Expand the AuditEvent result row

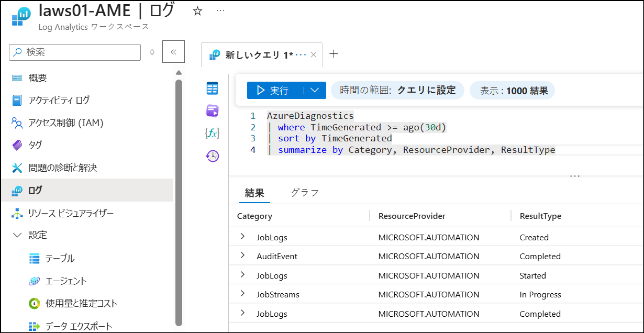[242, 256]
